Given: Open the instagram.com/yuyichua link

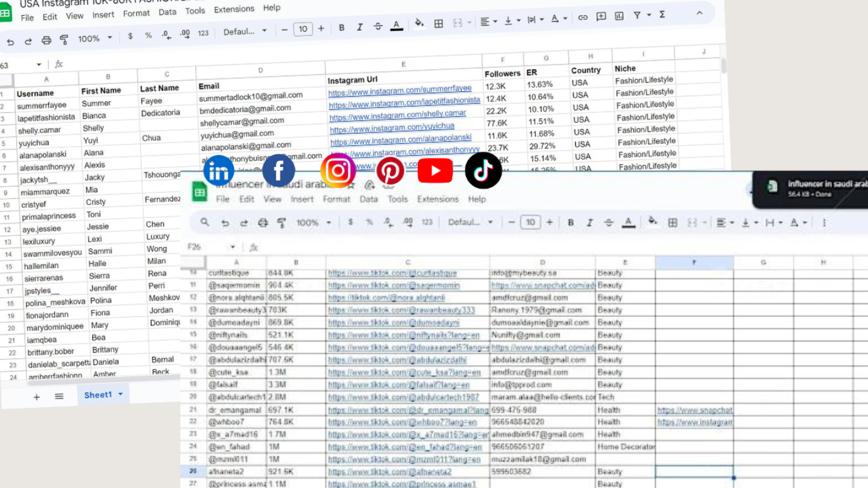Looking at the screenshot, I should coord(392,127).
